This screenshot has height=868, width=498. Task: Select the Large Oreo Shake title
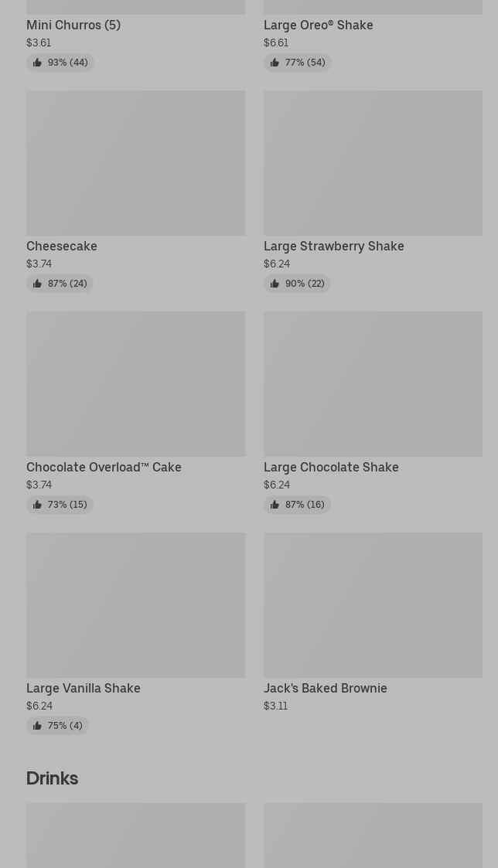pyautogui.click(x=318, y=25)
